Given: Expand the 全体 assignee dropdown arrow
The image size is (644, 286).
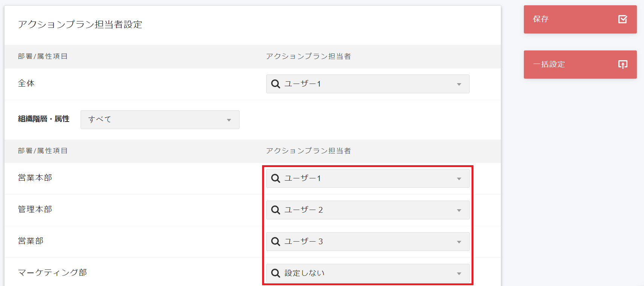Looking at the screenshot, I should 459,84.
